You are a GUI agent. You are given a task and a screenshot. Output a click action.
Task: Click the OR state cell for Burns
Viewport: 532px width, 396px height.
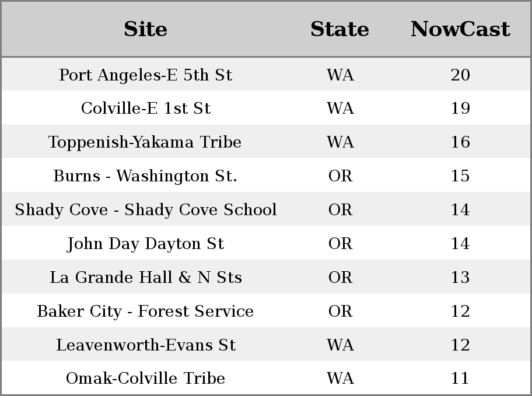point(340,176)
